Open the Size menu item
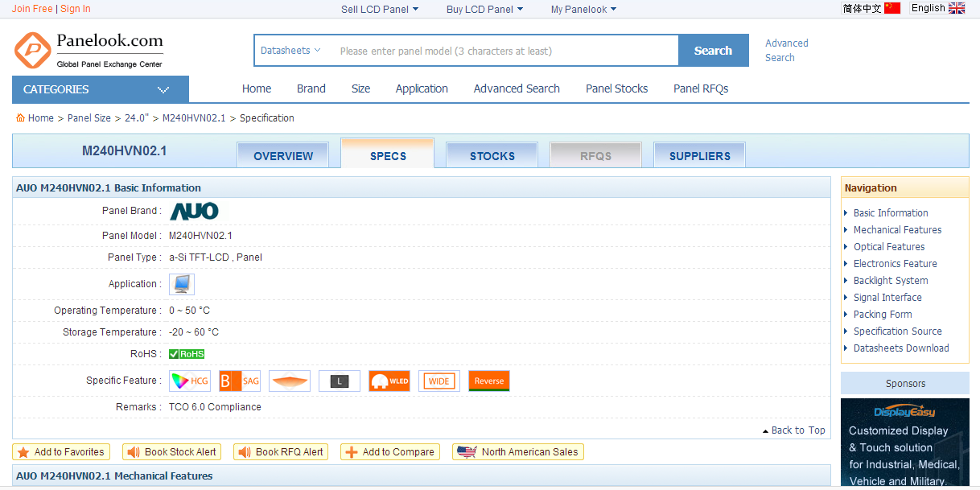The height and width of the screenshot is (490, 980). tap(361, 89)
